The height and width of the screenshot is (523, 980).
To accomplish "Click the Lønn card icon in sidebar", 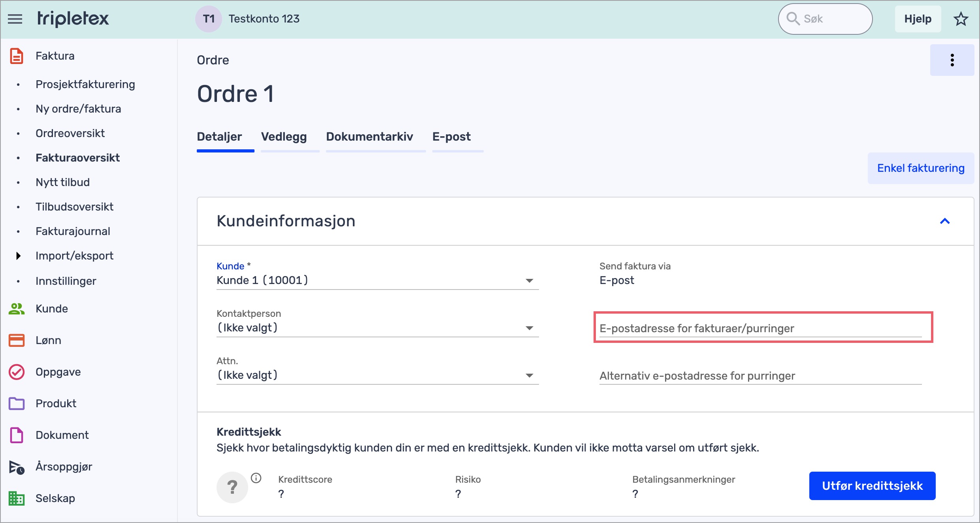I will point(17,340).
